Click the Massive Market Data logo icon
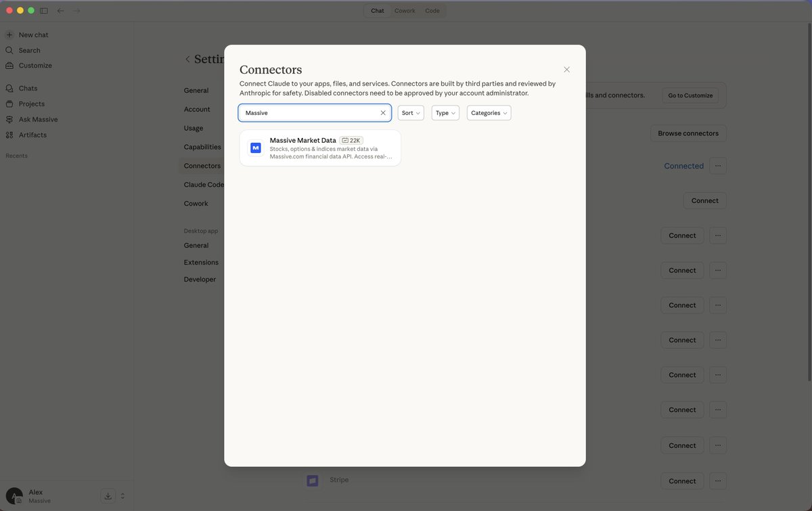Image resolution: width=812 pixels, height=511 pixels. coord(256,148)
